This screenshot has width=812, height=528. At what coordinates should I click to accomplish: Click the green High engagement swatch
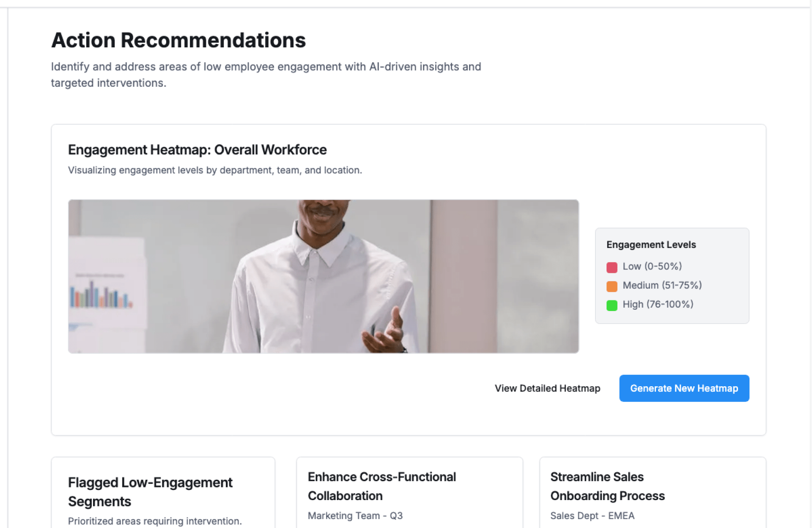tap(612, 305)
